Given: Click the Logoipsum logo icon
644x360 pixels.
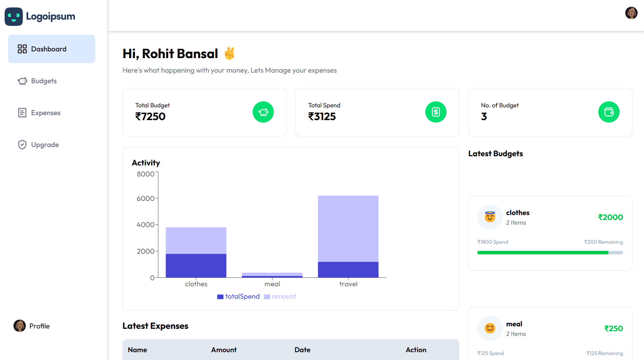Looking at the screenshot, I should click(14, 17).
